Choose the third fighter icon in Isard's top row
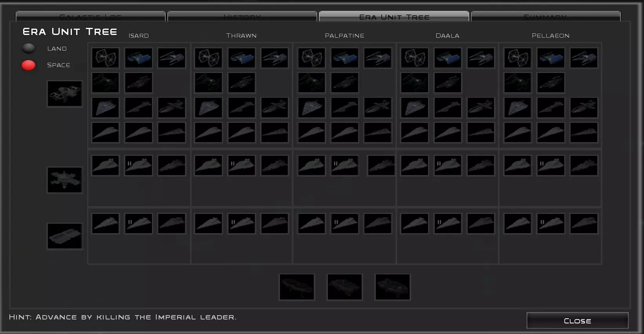The width and height of the screenshot is (644, 334). click(x=172, y=58)
